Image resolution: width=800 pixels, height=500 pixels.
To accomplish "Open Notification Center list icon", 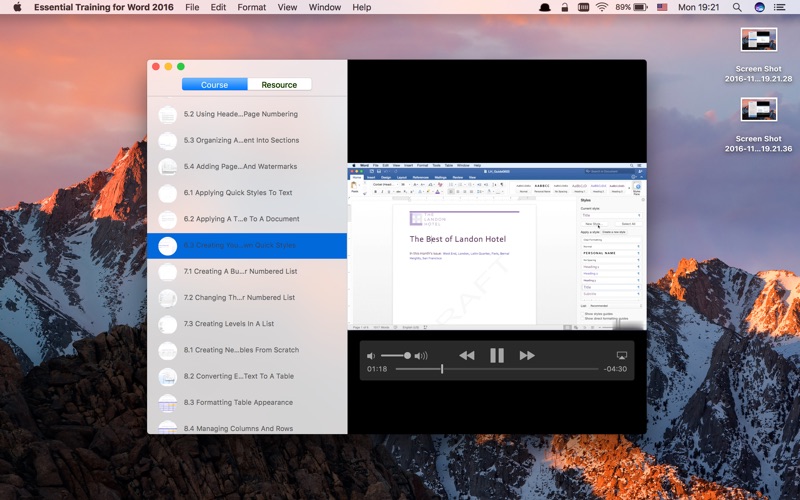I will [780, 7].
